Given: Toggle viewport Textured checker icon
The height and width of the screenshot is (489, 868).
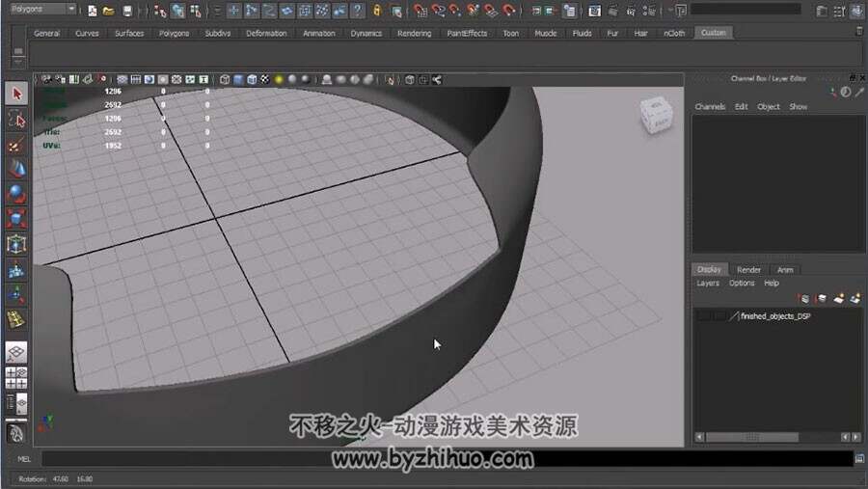Looking at the screenshot, I should click(265, 80).
